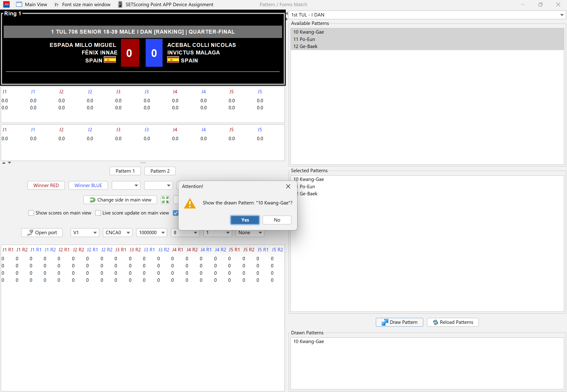Click the down arrow below score tables

[x=9, y=163]
